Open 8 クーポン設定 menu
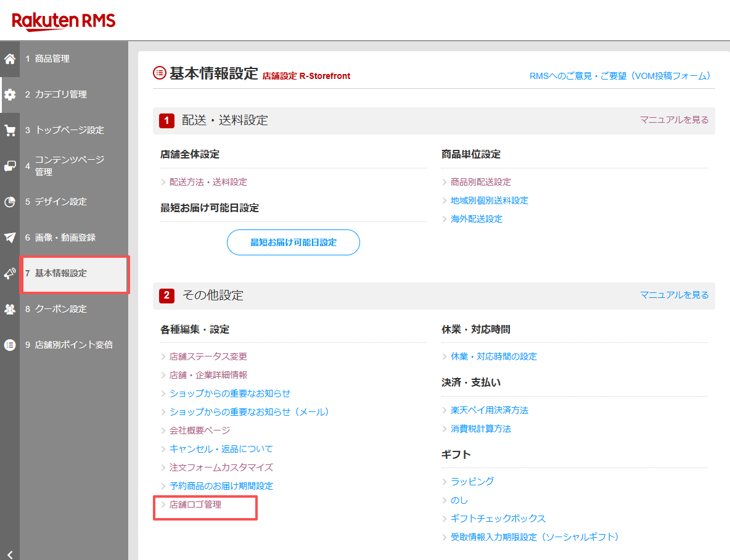This screenshot has width=730, height=560. (73, 309)
